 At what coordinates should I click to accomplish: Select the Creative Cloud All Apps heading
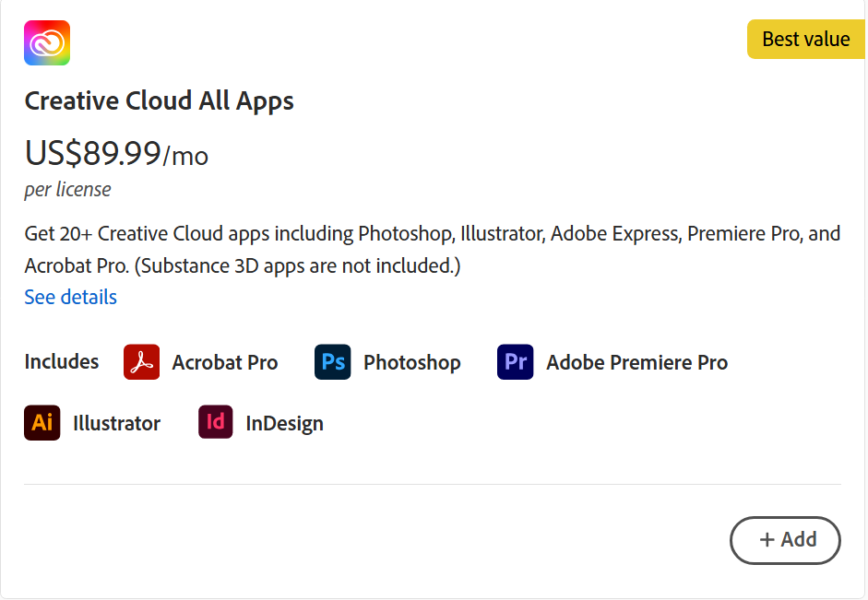pos(159,100)
